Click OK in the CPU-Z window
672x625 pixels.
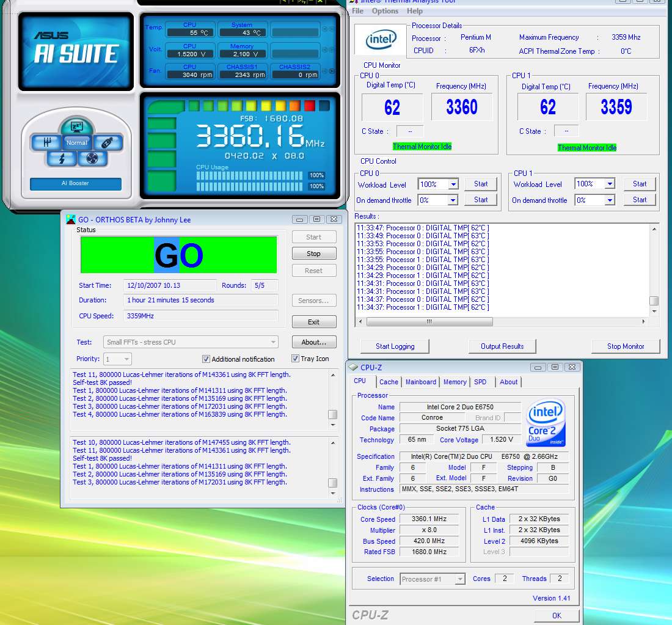pos(557,616)
